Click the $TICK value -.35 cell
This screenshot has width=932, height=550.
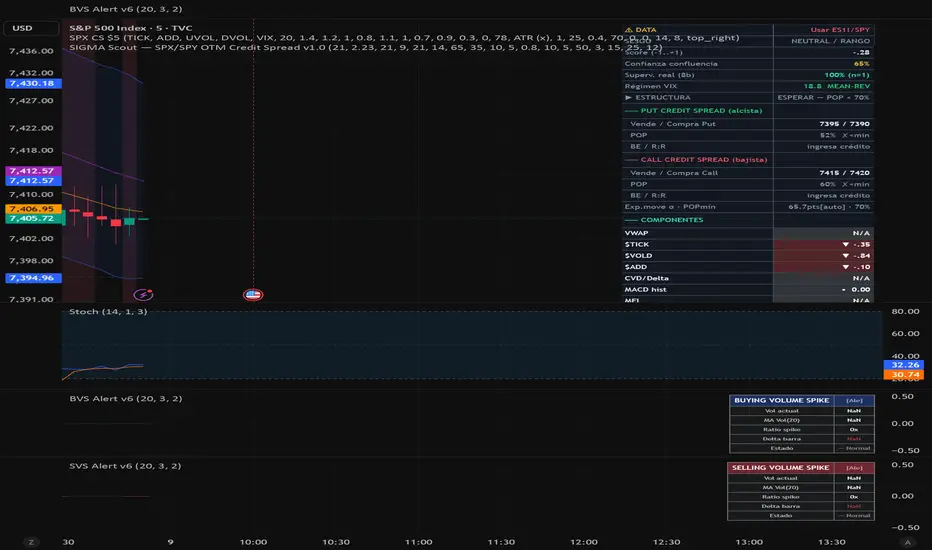(823, 244)
